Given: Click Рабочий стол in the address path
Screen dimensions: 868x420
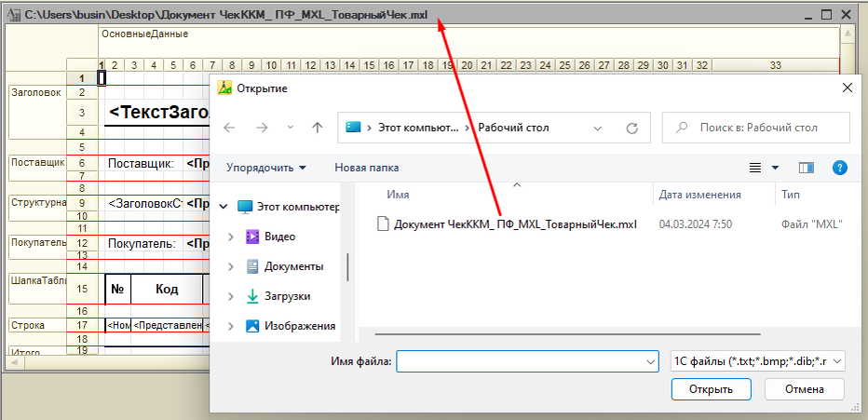Looking at the screenshot, I should (514, 128).
